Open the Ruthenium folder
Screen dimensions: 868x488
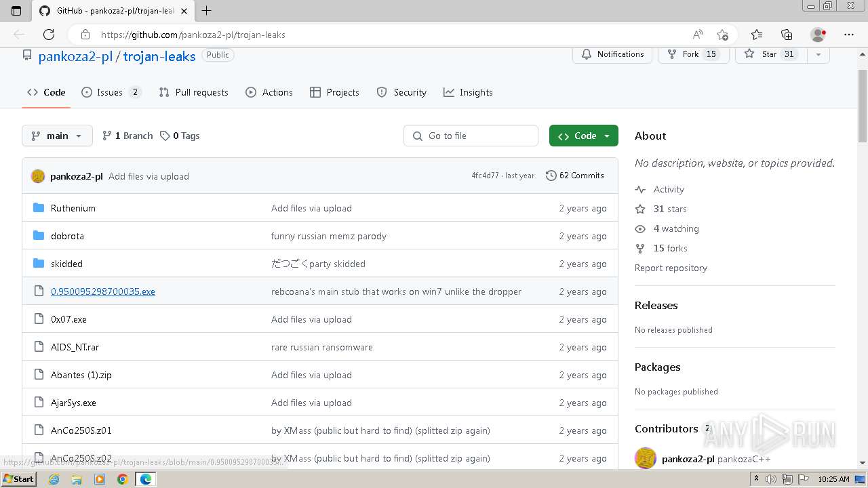73,208
